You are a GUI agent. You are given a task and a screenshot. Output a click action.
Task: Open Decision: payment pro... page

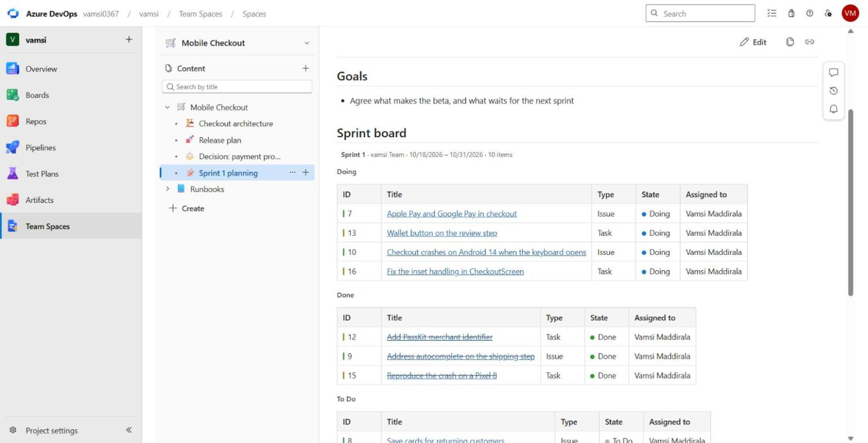(240, 156)
